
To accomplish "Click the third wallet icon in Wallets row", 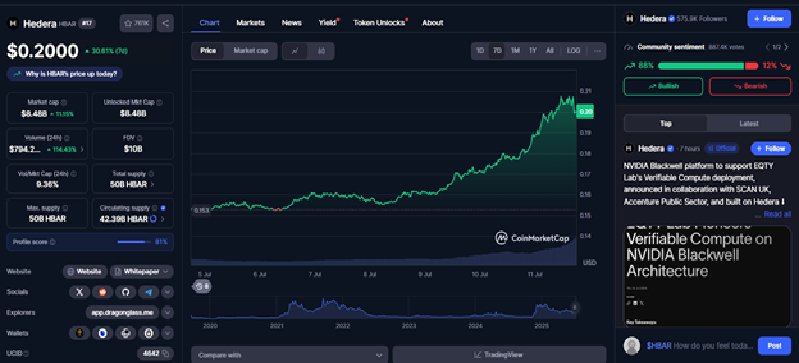I will coord(125,333).
